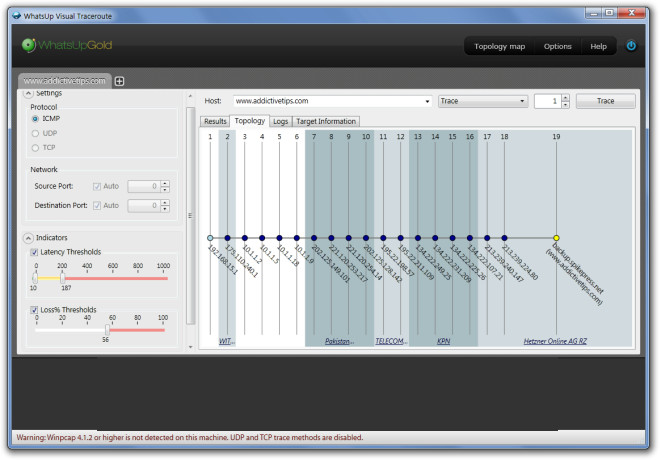Select yellow destination node at hop 19
Viewport: 660px width, 460px height.
(x=556, y=238)
